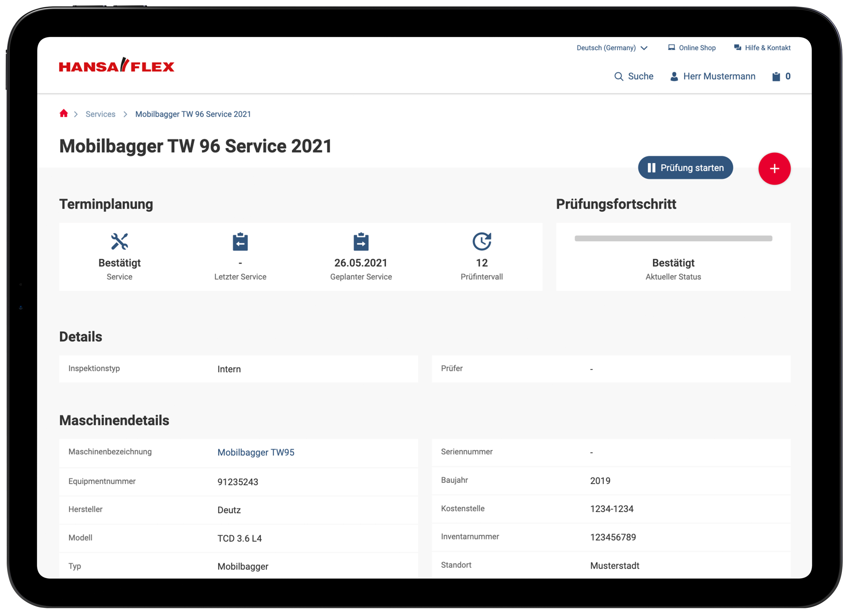
Task: Click the Letzter Service clipboard icon
Action: pyautogui.click(x=240, y=241)
